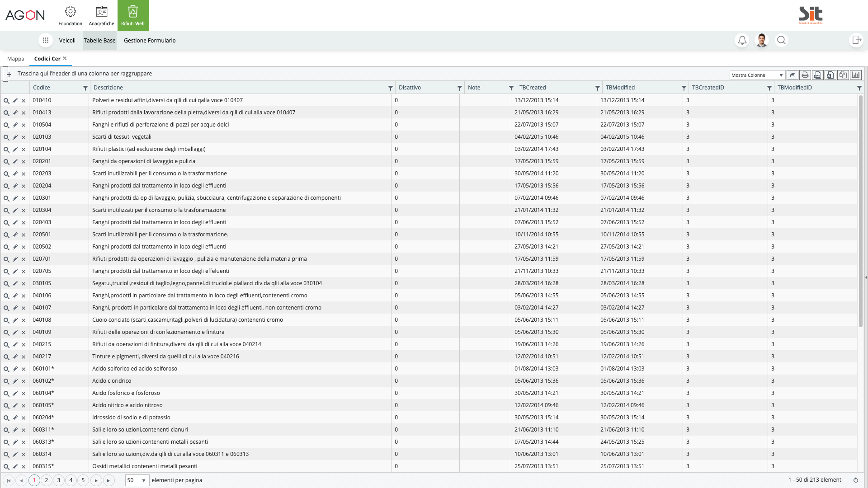Export the grid to PDF
Viewport: 868px width, 488px height.
[x=818, y=75]
